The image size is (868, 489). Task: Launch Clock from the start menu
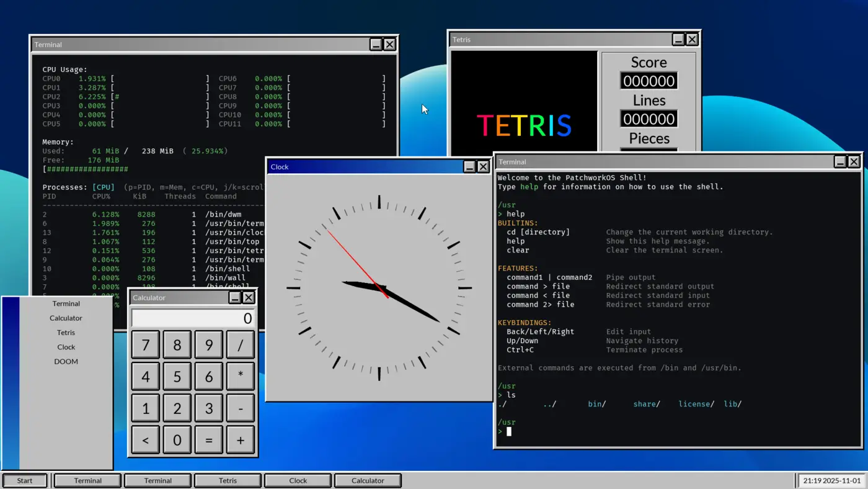(66, 347)
